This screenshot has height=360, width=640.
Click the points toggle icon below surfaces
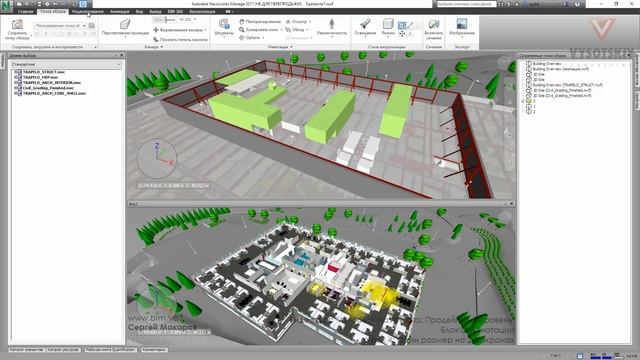pos(402,34)
